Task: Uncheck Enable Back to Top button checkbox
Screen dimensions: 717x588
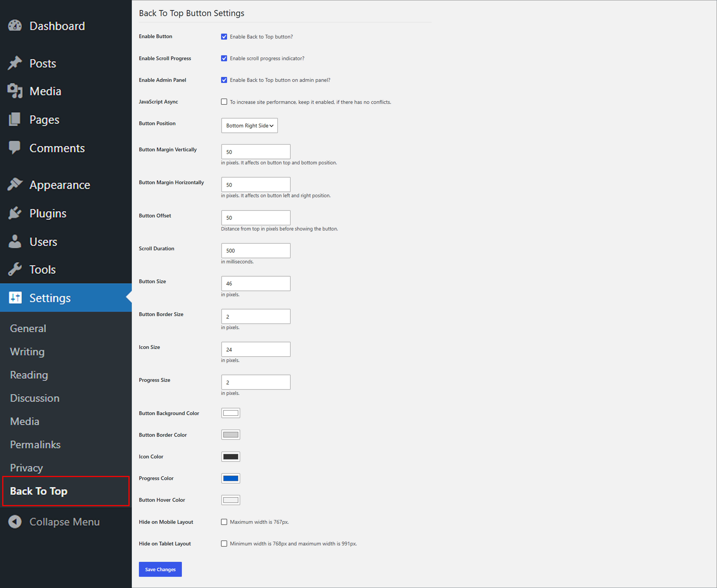Action: pos(224,37)
